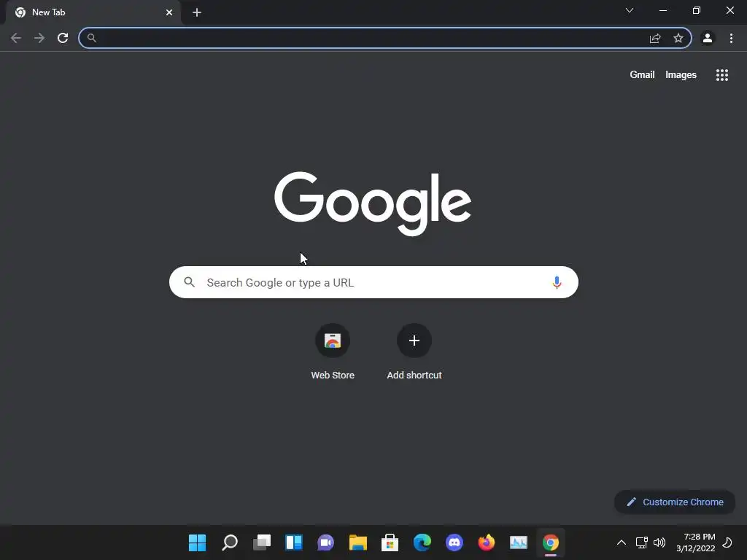Image resolution: width=747 pixels, height=560 pixels.
Task: Open the Gmail link
Action: (x=642, y=75)
